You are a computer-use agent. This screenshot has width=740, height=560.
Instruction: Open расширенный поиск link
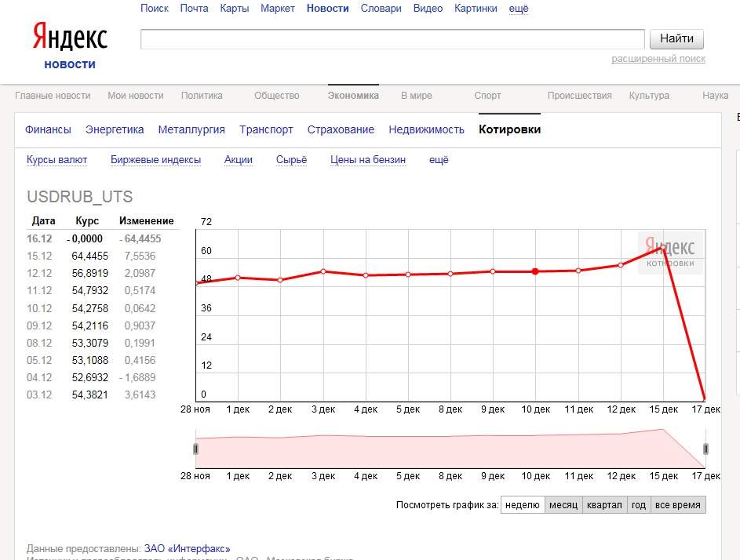point(658,59)
